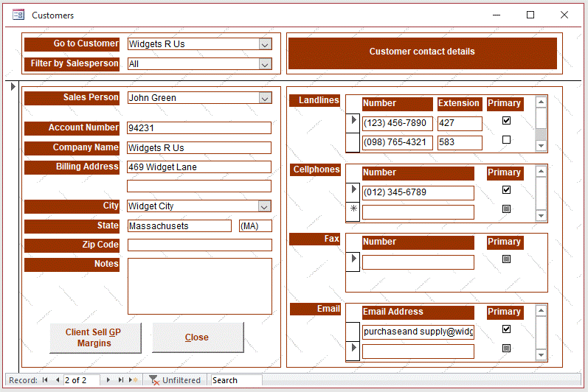Select main form record selector arrow
Image resolution: width=588 pixels, height=392 pixels.
pyautogui.click(x=13, y=86)
